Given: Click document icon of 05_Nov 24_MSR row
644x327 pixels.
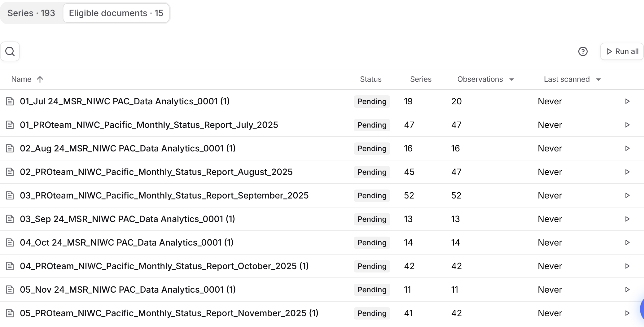Looking at the screenshot, I should tap(10, 290).
